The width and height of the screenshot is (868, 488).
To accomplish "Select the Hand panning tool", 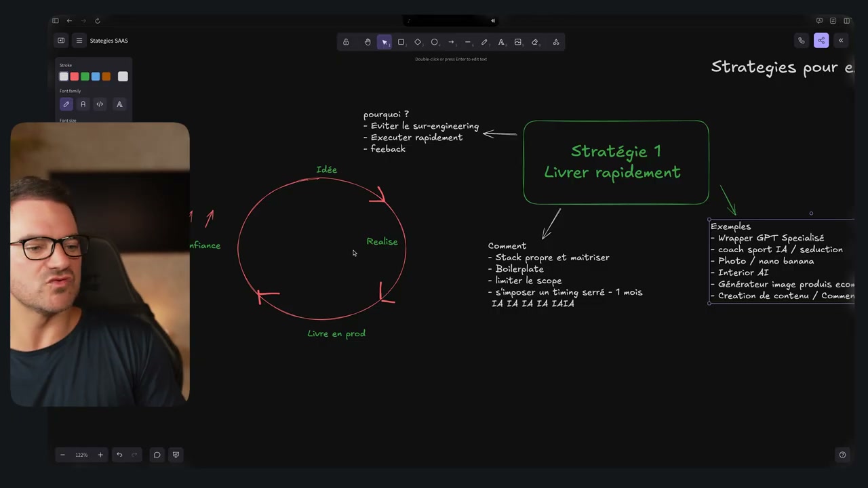I will click(x=368, y=42).
